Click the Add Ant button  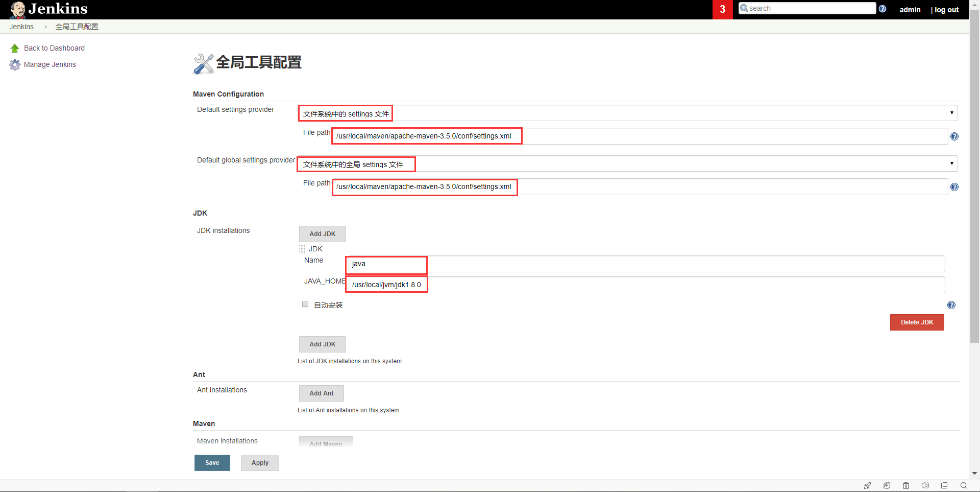click(322, 393)
